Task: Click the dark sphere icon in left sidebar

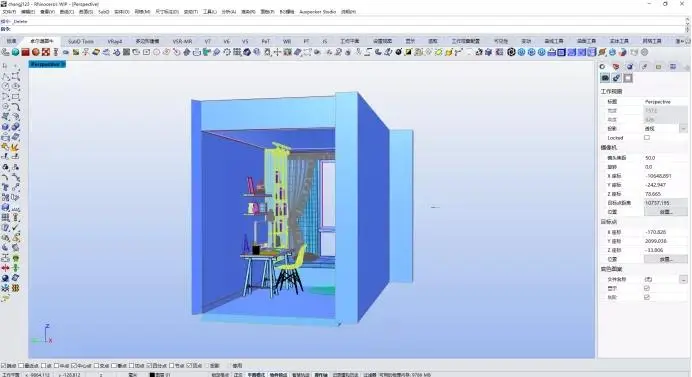Action: [x=5, y=278]
